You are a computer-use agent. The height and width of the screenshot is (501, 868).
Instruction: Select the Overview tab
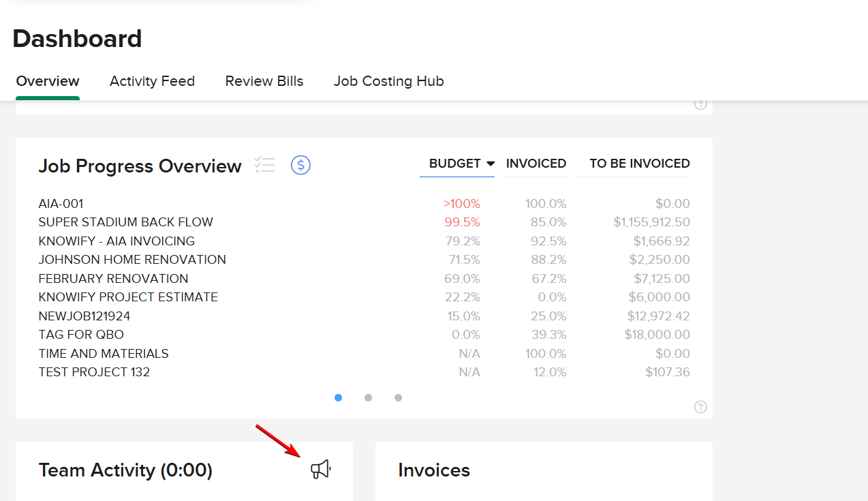tap(47, 81)
